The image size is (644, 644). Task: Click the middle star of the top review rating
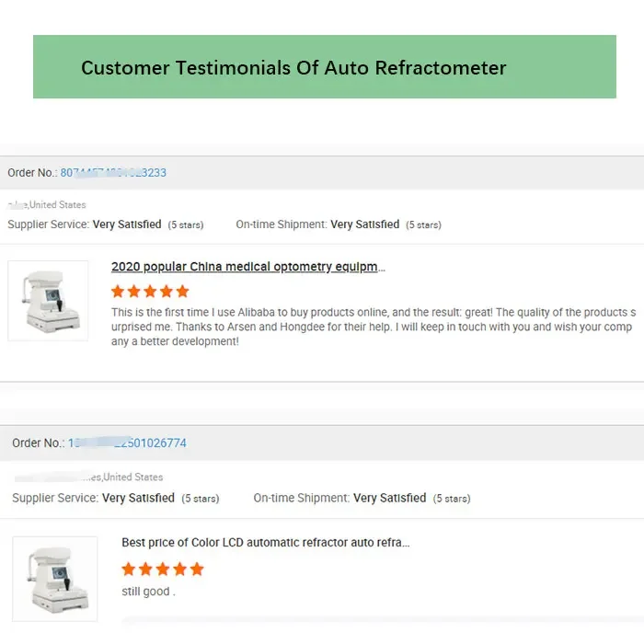point(150,292)
